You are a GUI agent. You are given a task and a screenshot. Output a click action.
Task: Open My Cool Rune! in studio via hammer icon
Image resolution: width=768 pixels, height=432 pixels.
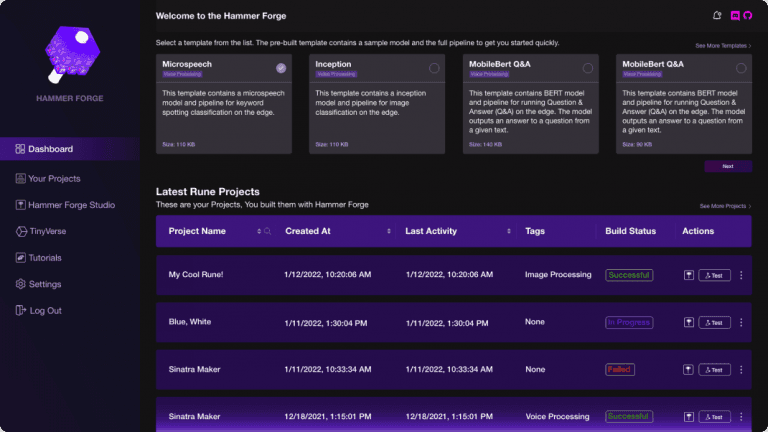[x=689, y=275]
